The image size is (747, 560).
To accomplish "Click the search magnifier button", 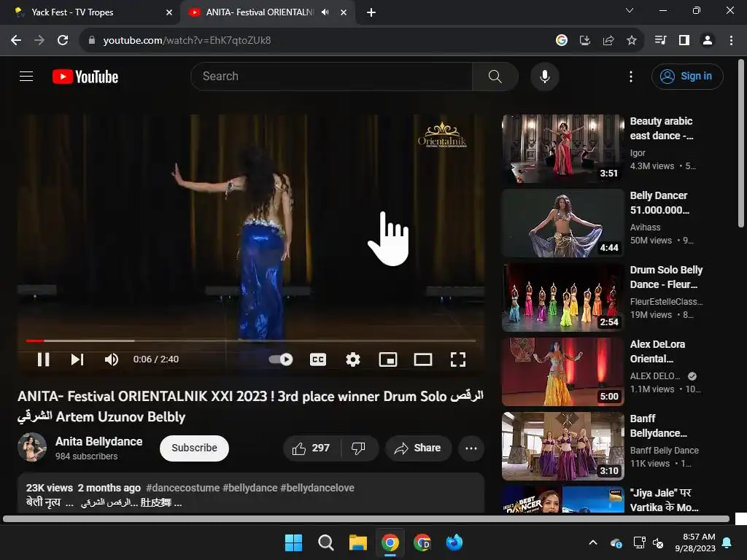I will click(495, 76).
